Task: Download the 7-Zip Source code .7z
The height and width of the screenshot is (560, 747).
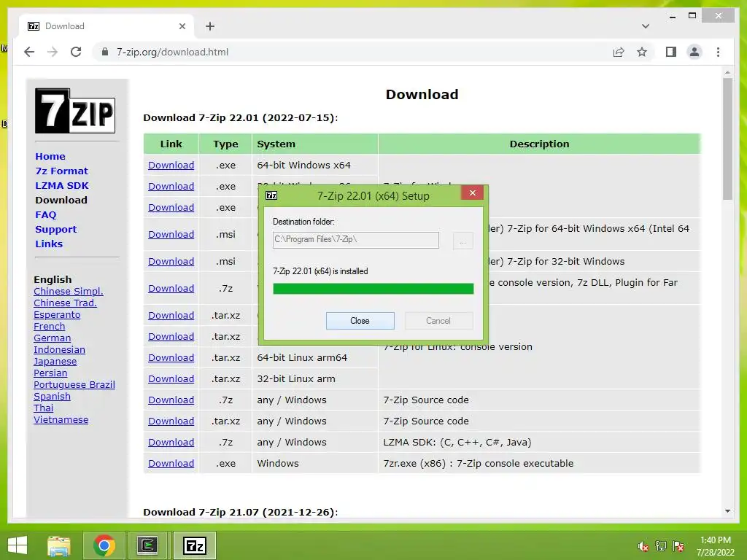Action: coord(171,400)
